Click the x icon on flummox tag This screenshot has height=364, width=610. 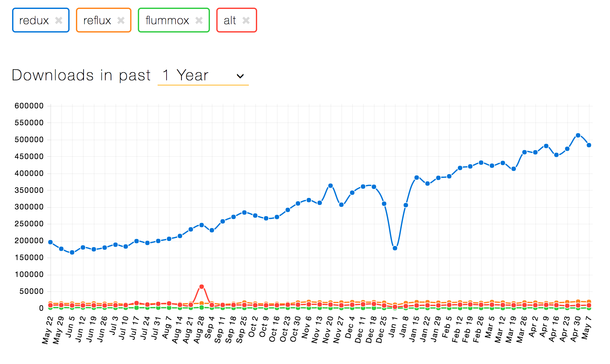[x=199, y=20]
